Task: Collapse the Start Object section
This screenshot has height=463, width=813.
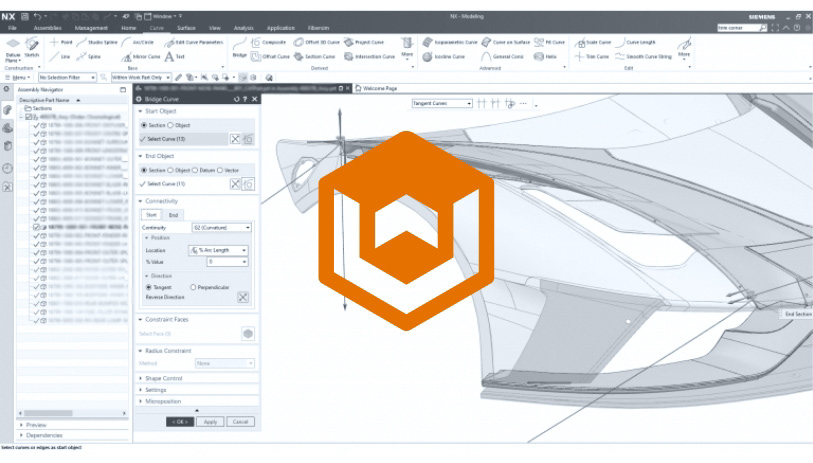Action: (x=141, y=111)
